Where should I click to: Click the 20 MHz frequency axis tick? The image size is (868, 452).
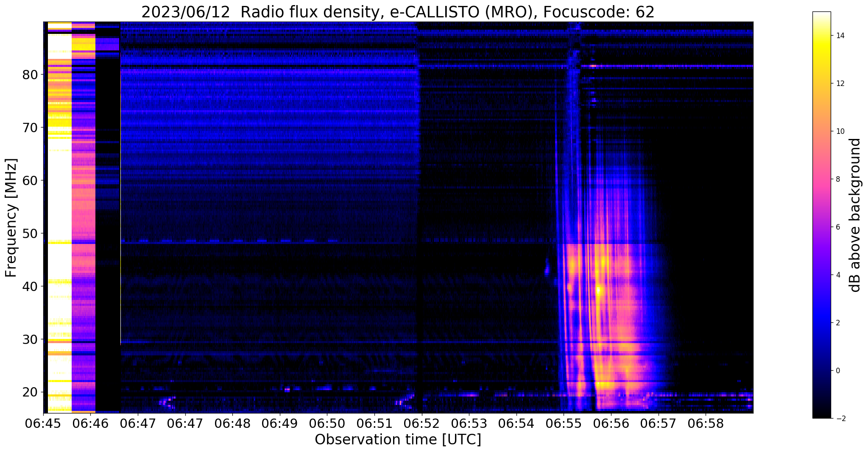click(x=30, y=392)
